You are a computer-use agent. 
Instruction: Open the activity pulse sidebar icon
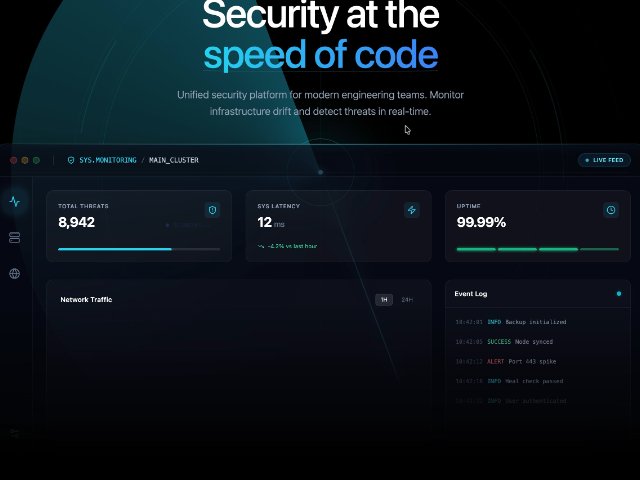coord(14,201)
